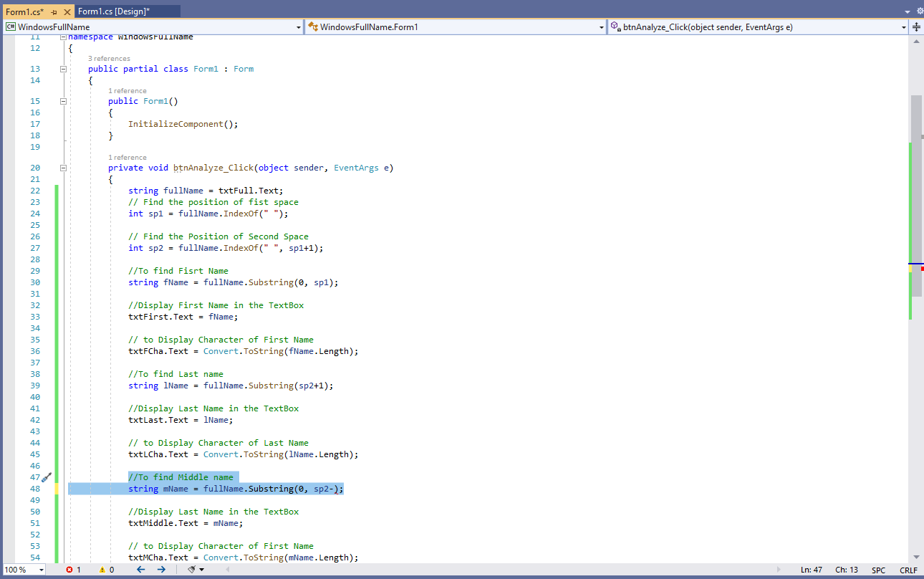Click the red error mark in scrollbar margin
Viewport: 924px width, 579px height.
pos(923,268)
